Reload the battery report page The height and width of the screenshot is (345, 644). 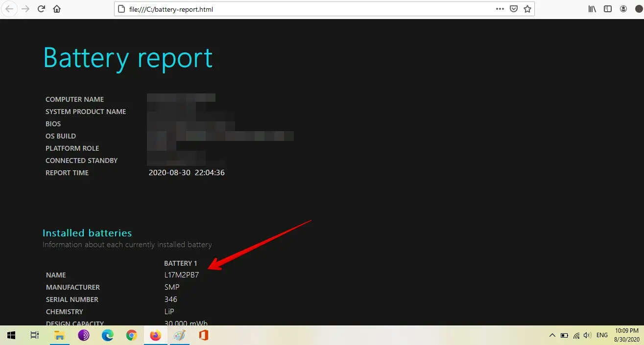[42, 9]
